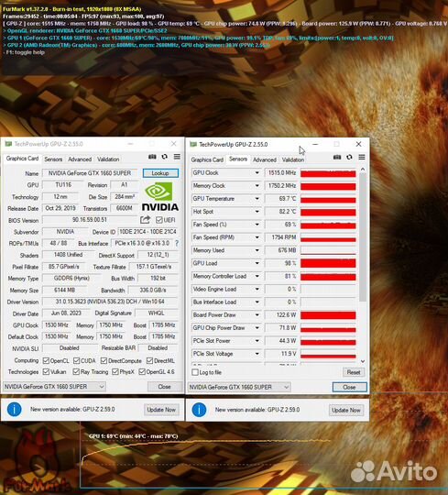Click the Reset button in Sensors window

[x=354, y=372]
